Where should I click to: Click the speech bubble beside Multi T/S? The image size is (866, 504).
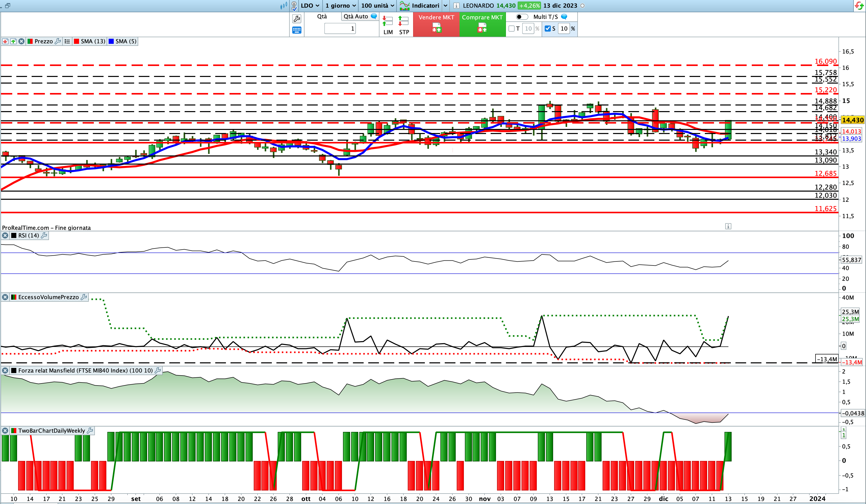pyautogui.click(x=564, y=17)
